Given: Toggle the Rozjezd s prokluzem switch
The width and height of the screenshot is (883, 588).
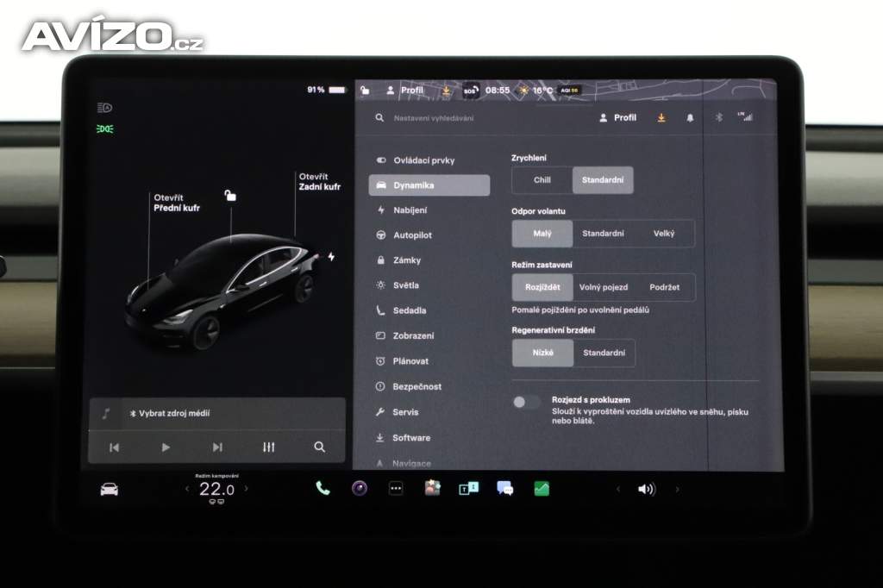Looking at the screenshot, I should 526,402.
